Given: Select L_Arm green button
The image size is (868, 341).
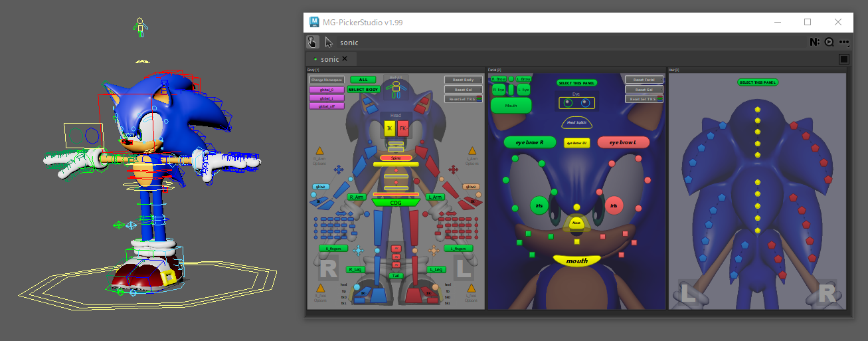Looking at the screenshot, I should 436,197.
